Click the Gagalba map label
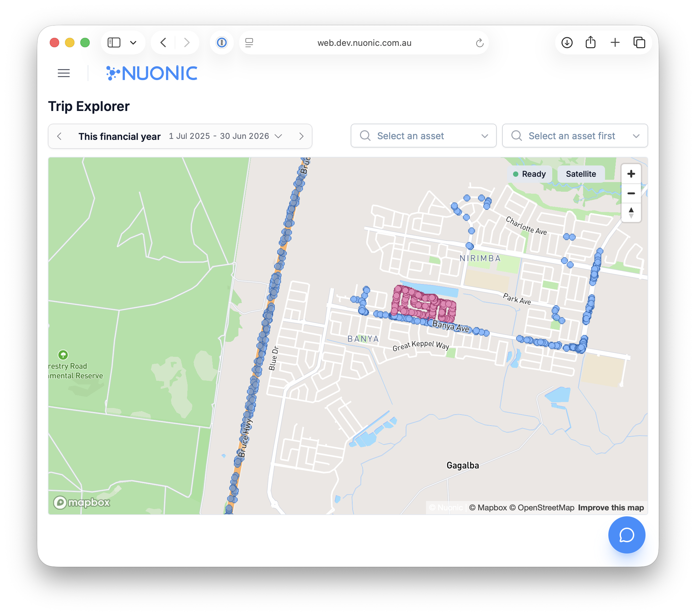 tap(463, 465)
